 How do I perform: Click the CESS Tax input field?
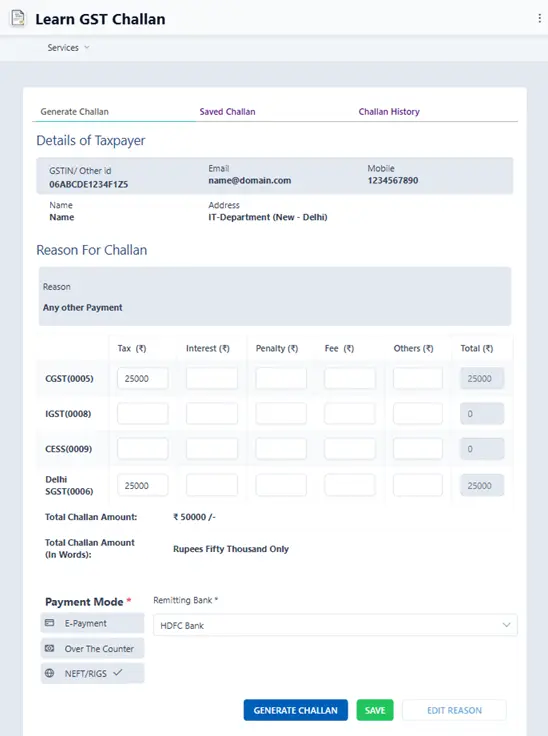coord(143,449)
